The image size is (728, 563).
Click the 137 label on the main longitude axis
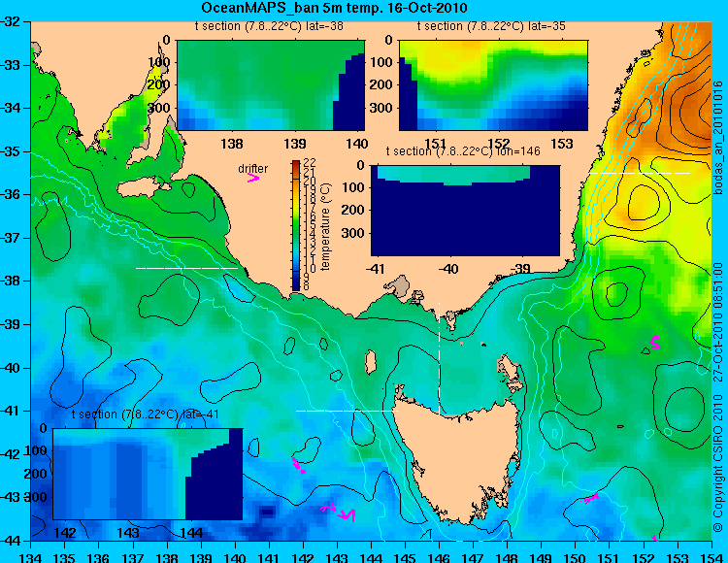click(133, 556)
